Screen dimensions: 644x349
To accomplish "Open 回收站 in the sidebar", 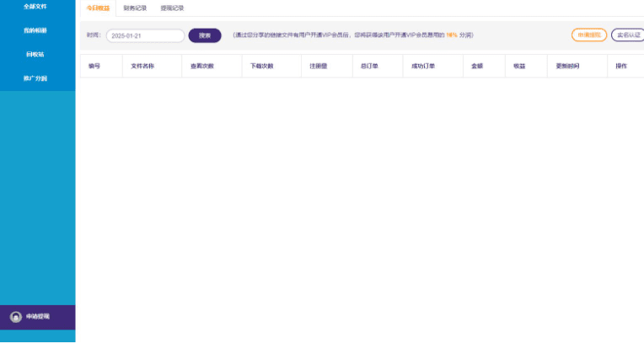I will coord(35,54).
